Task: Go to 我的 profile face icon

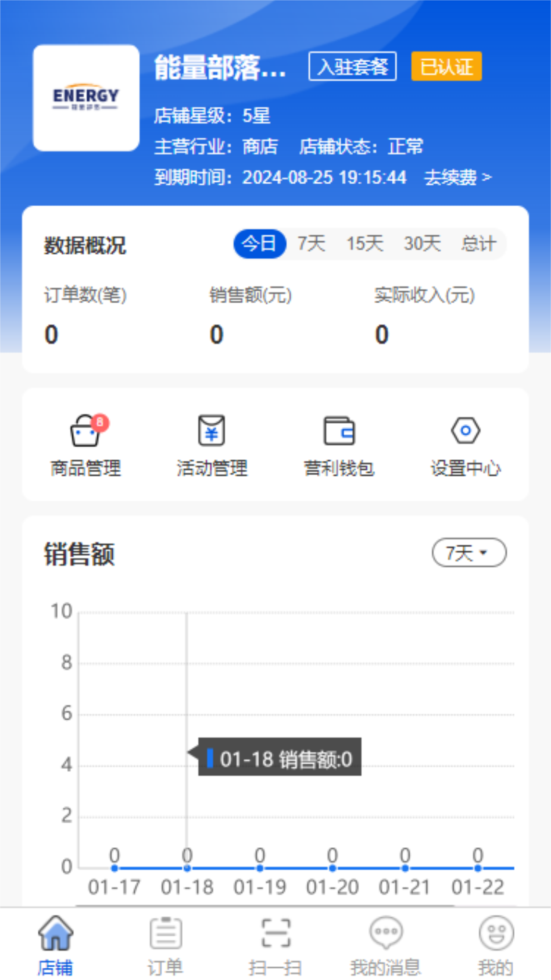Action: (x=496, y=933)
